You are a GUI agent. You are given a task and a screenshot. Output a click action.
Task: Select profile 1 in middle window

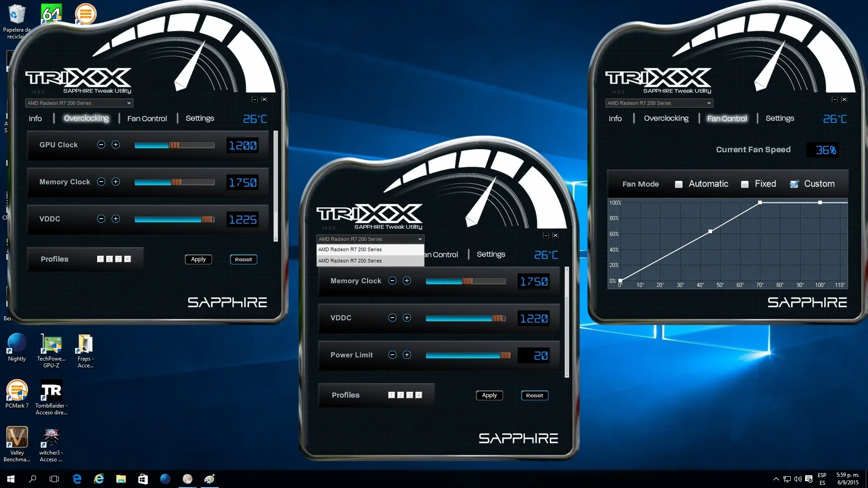pyautogui.click(x=392, y=395)
